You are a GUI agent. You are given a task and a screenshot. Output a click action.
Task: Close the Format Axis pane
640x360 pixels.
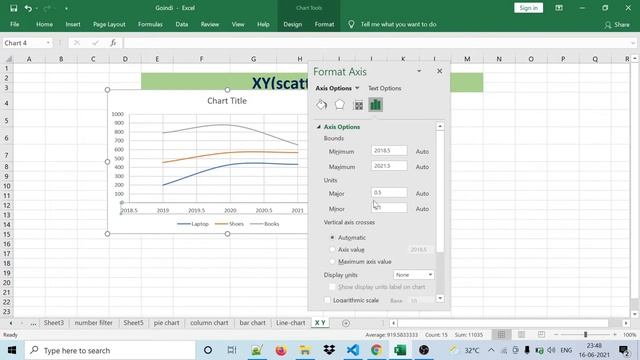point(440,71)
